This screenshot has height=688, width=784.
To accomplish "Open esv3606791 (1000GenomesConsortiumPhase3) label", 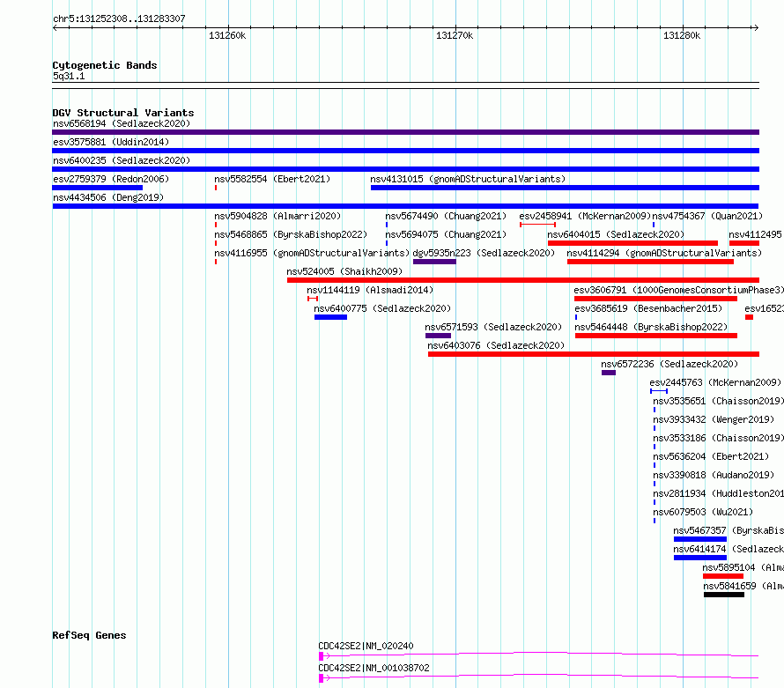I will point(678,290).
